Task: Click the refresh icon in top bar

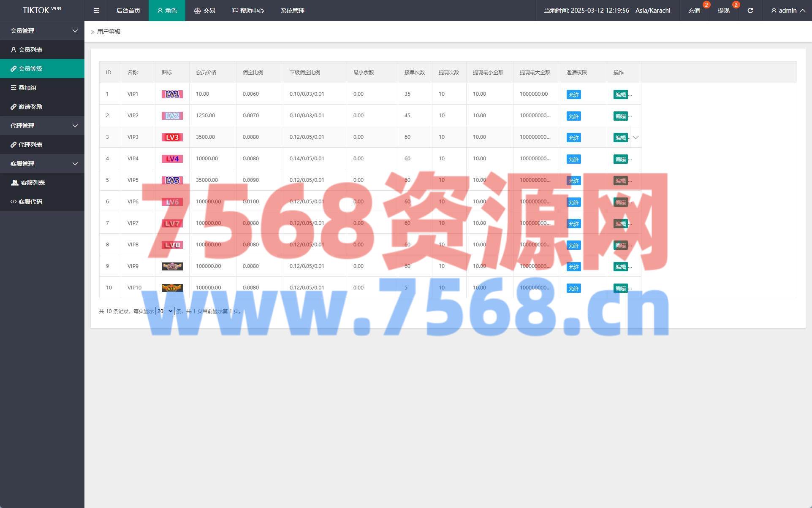Action: (x=750, y=11)
